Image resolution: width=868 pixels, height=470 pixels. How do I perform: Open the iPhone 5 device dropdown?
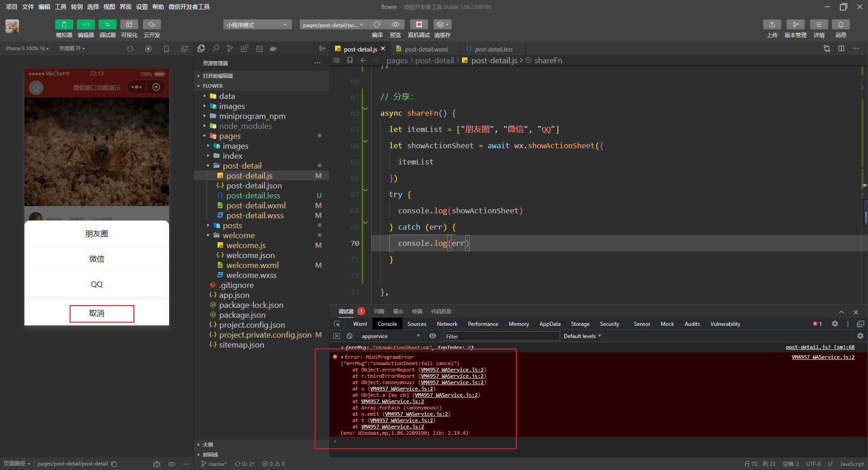pyautogui.click(x=27, y=48)
